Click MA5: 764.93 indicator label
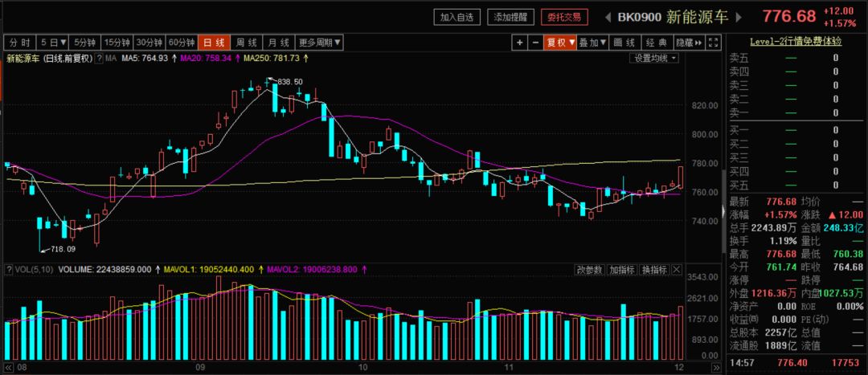868x375 pixels. 145,58
